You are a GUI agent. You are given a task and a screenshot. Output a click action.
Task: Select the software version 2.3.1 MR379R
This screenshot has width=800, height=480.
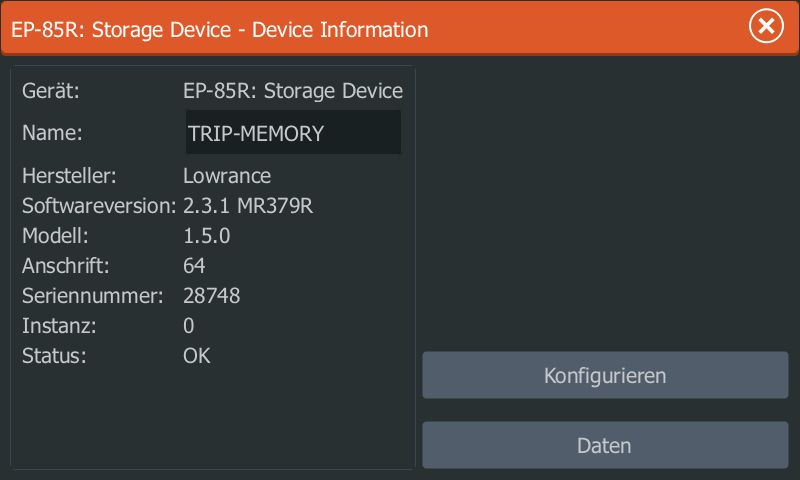click(x=255, y=206)
